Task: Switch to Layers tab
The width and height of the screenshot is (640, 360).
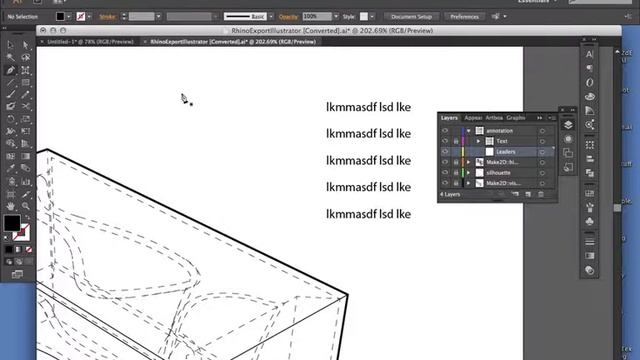Action: [x=449, y=118]
